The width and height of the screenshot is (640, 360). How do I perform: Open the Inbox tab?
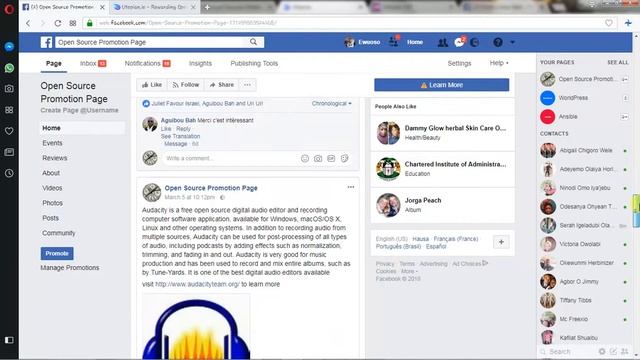tap(93, 63)
